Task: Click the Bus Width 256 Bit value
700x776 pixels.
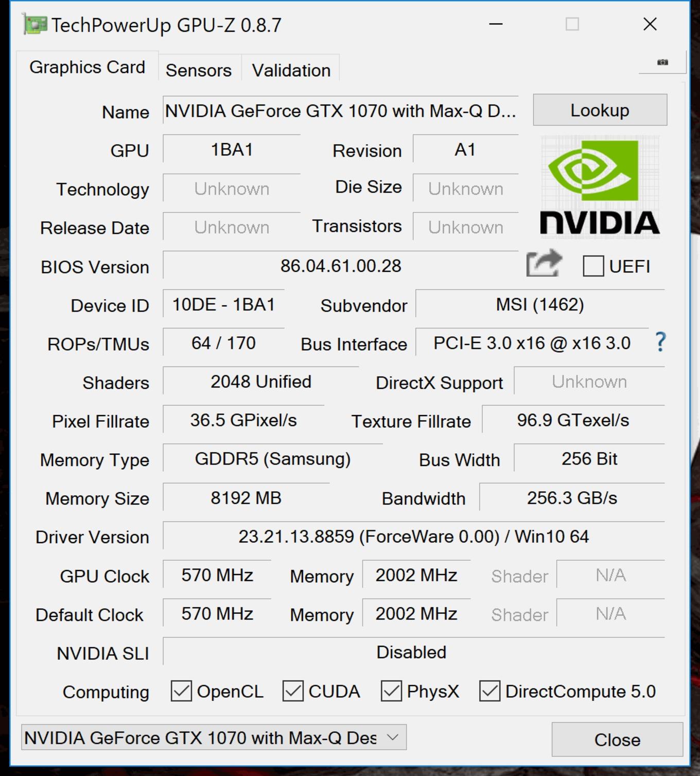Action: pos(589,459)
